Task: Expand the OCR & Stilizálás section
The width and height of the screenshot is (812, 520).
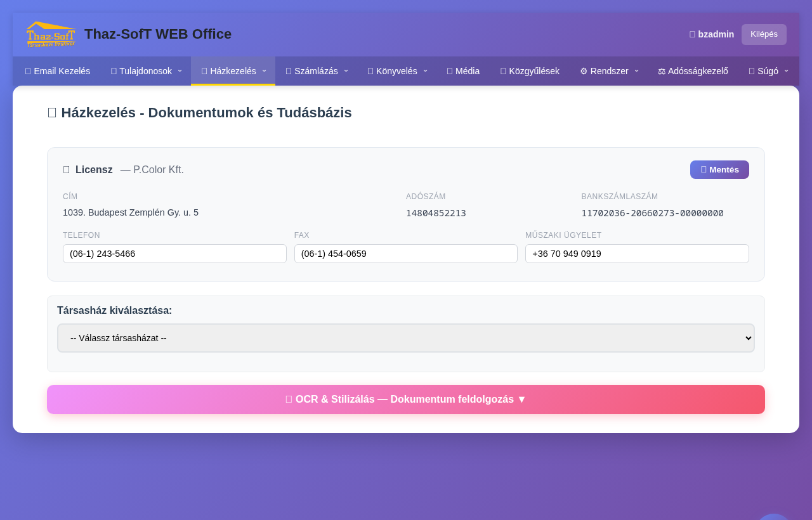Action: [406, 400]
